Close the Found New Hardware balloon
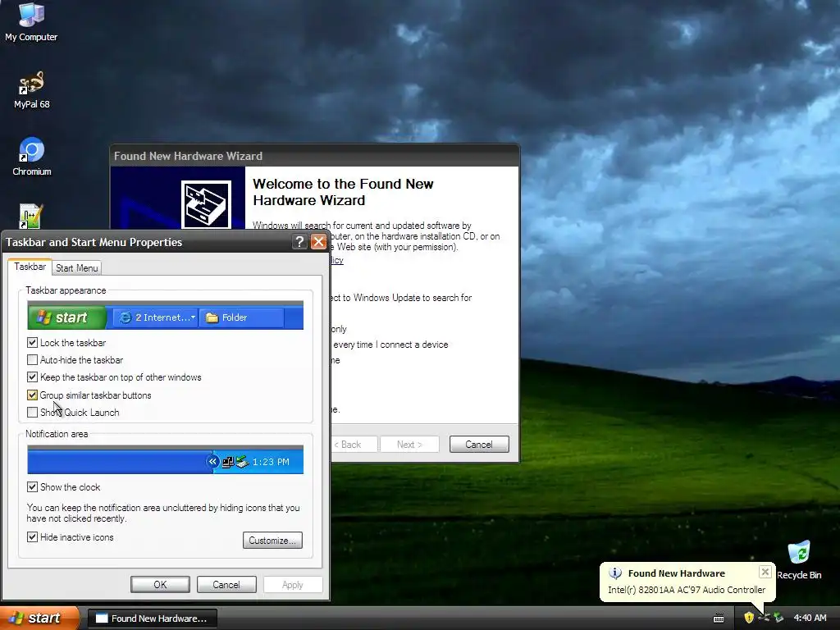 tap(765, 572)
